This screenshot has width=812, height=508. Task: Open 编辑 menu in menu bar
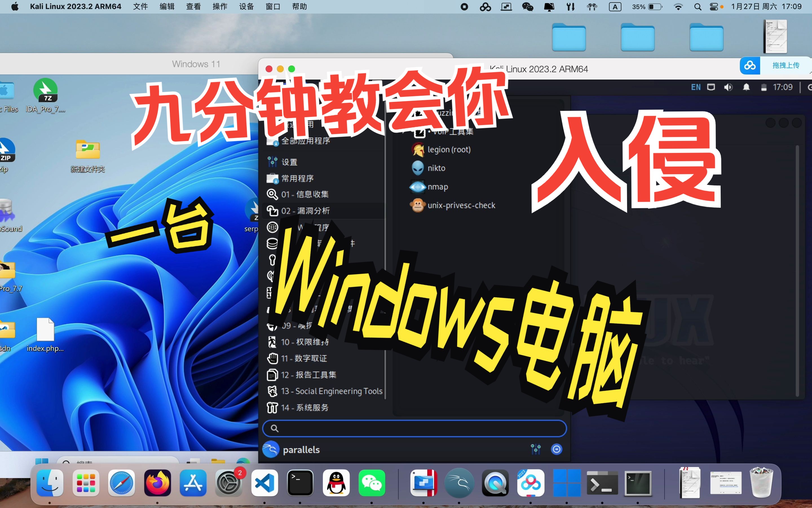[167, 7]
